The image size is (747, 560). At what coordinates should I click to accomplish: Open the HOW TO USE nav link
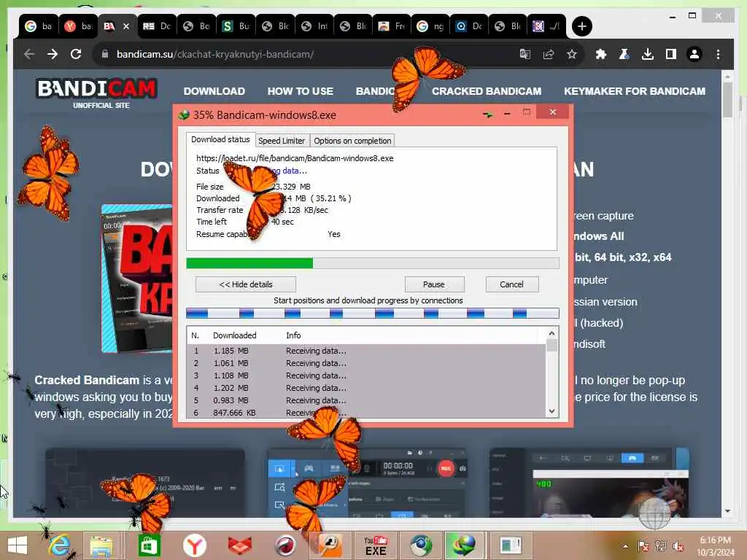coord(300,91)
